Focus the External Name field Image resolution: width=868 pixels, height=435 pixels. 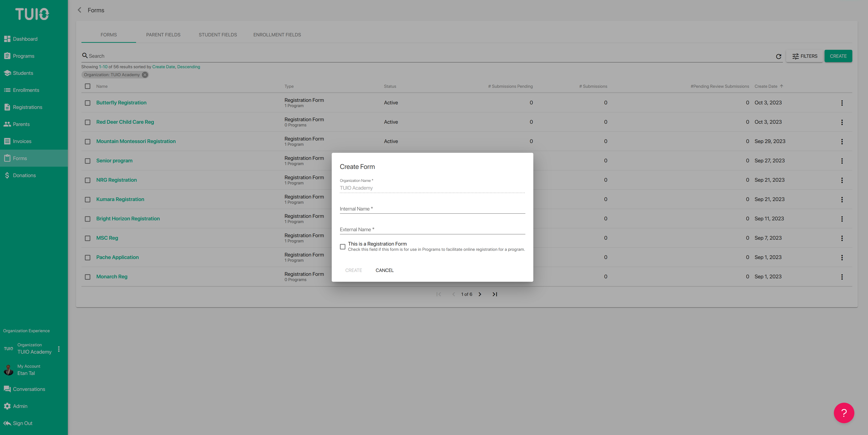[x=432, y=230]
